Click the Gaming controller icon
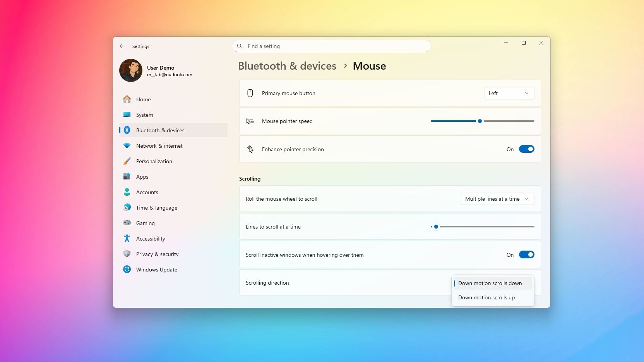The width and height of the screenshot is (644, 362). point(127,223)
